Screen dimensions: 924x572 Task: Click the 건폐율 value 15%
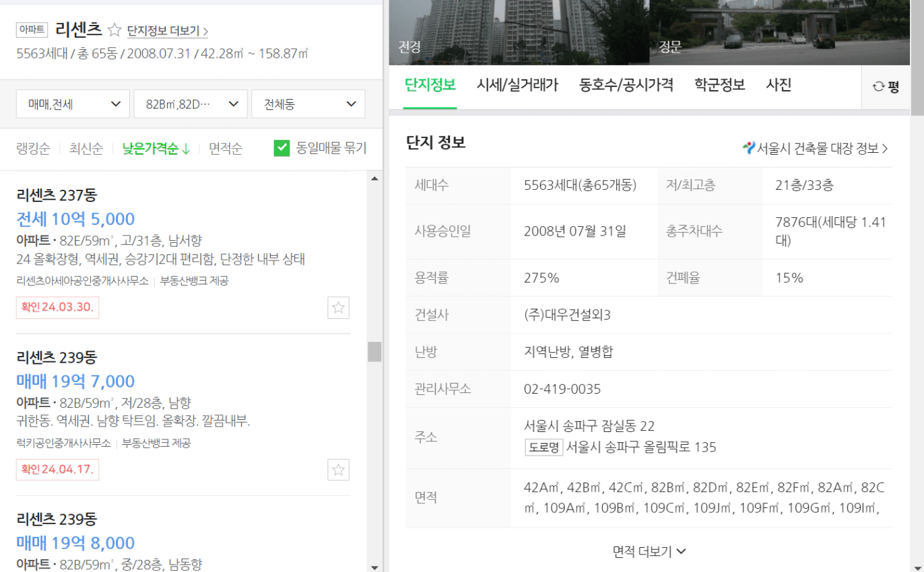pyautogui.click(x=789, y=278)
